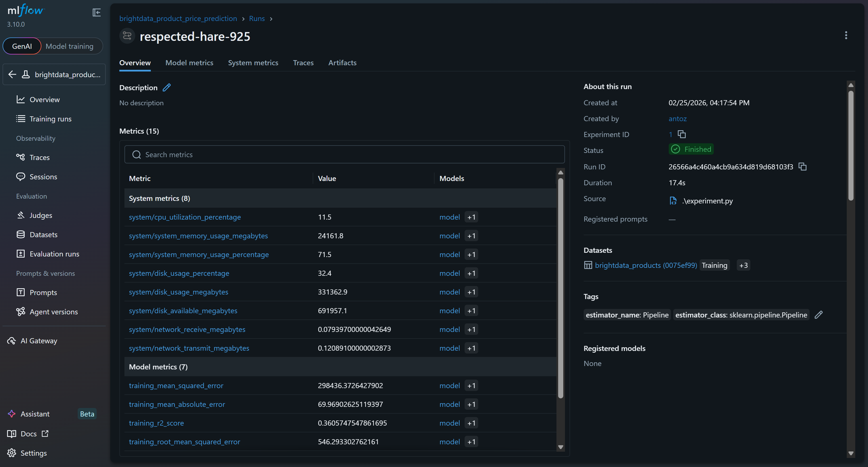The height and width of the screenshot is (467, 868).
Task: Open the AI Gateway page
Action: click(39, 340)
